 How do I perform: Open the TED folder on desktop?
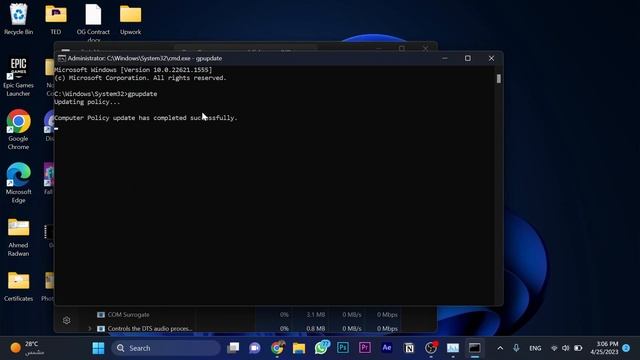[56, 19]
